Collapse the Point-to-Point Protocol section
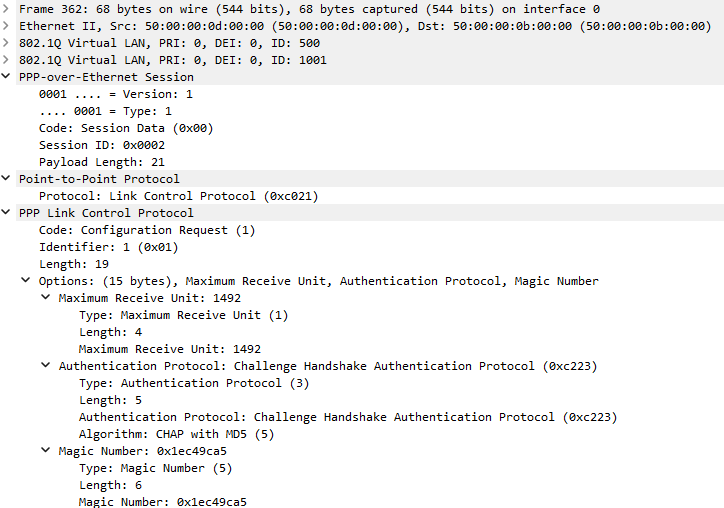724x508 pixels. tap(6, 178)
